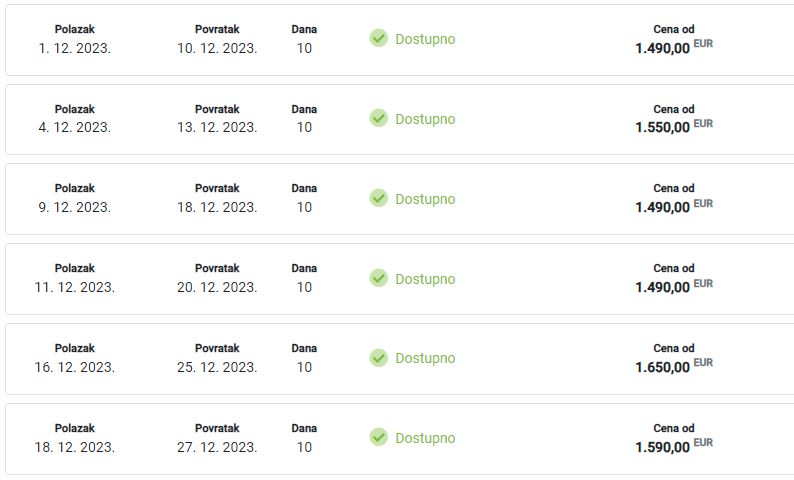
Task: Select Dostupno label for return 13. 12. 2023.
Action: pyautogui.click(x=425, y=119)
